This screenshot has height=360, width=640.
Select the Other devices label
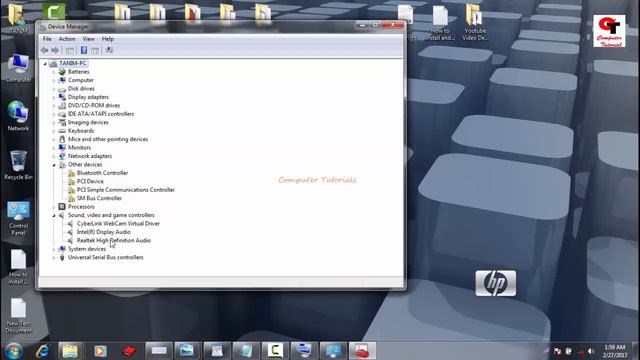pyautogui.click(x=85, y=164)
